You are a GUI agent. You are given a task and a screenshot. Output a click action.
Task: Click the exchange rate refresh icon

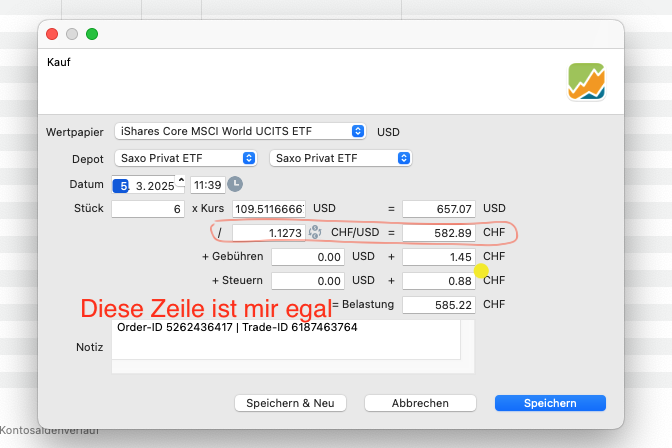tap(314, 232)
